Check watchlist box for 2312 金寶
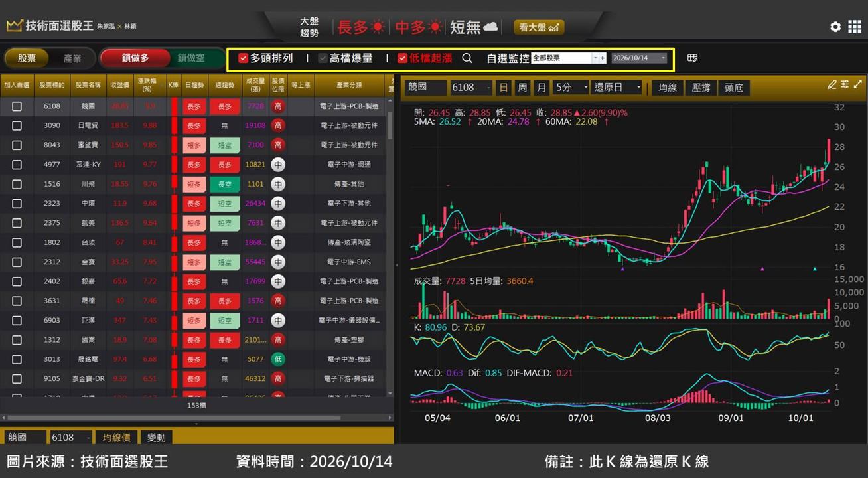 (17, 262)
